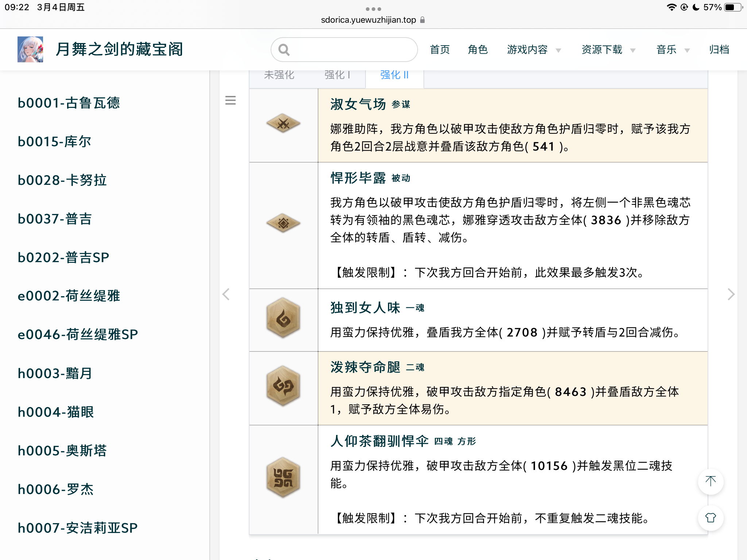Open sidebar link h0007-安洁莉亚SP
The width and height of the screenshot is (747, 560).
pos(78,528)
